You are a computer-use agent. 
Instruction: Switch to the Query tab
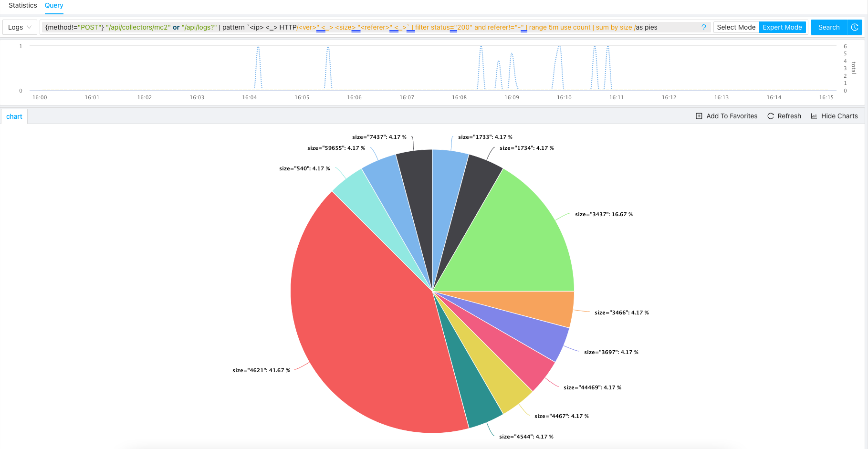(54, 5)
